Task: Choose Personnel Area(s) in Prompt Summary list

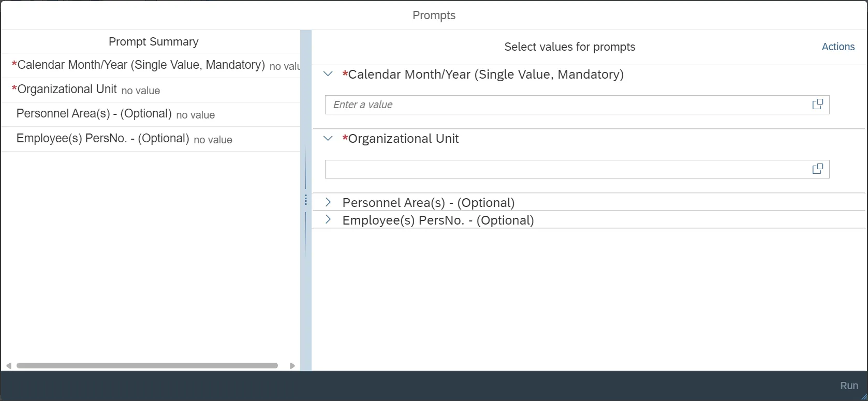Action: (x=94, y=114)
